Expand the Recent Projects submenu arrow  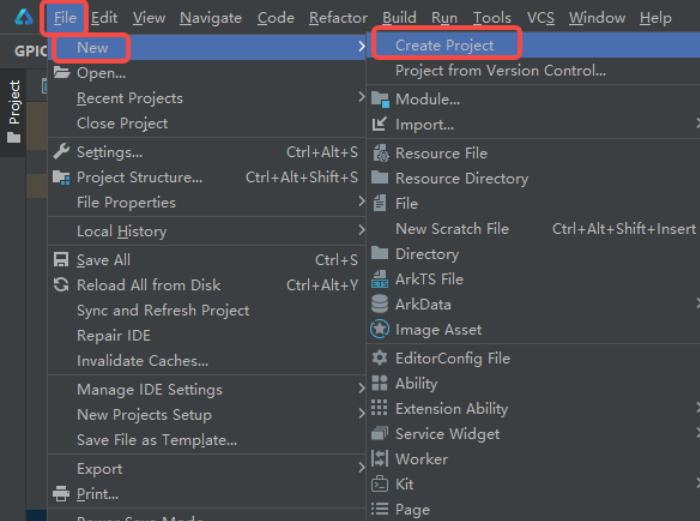point(361,98)
